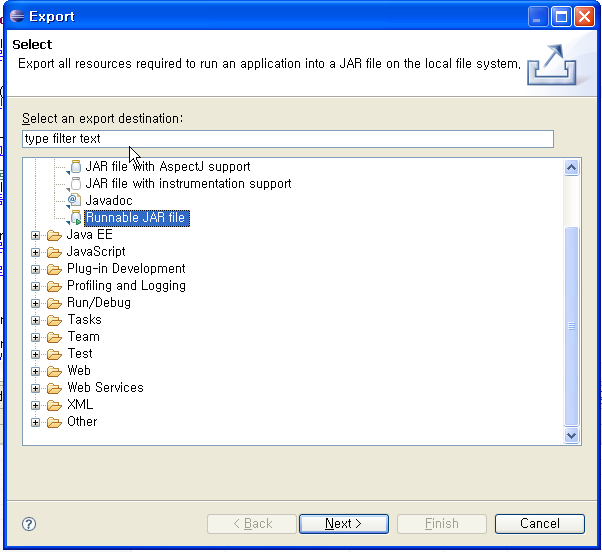This screenshot has width=602, height=552.
Task: Click the vertical scrollbar thumb
Action: [571, 326]
